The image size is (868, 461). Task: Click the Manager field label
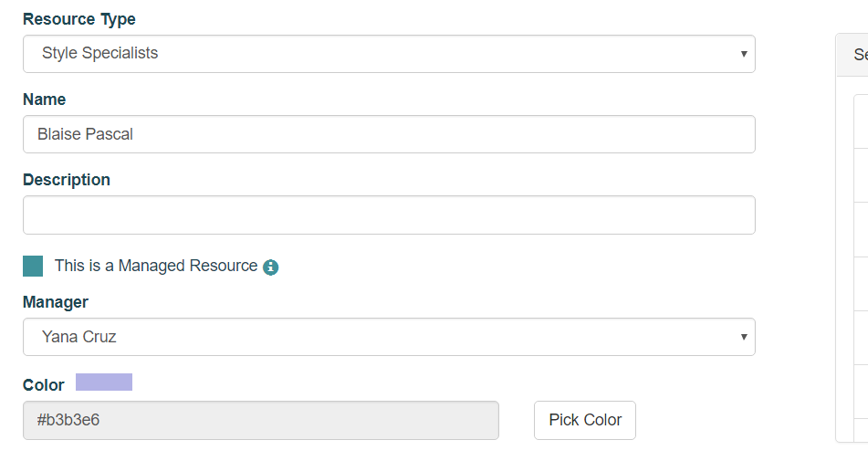(56, 302)
